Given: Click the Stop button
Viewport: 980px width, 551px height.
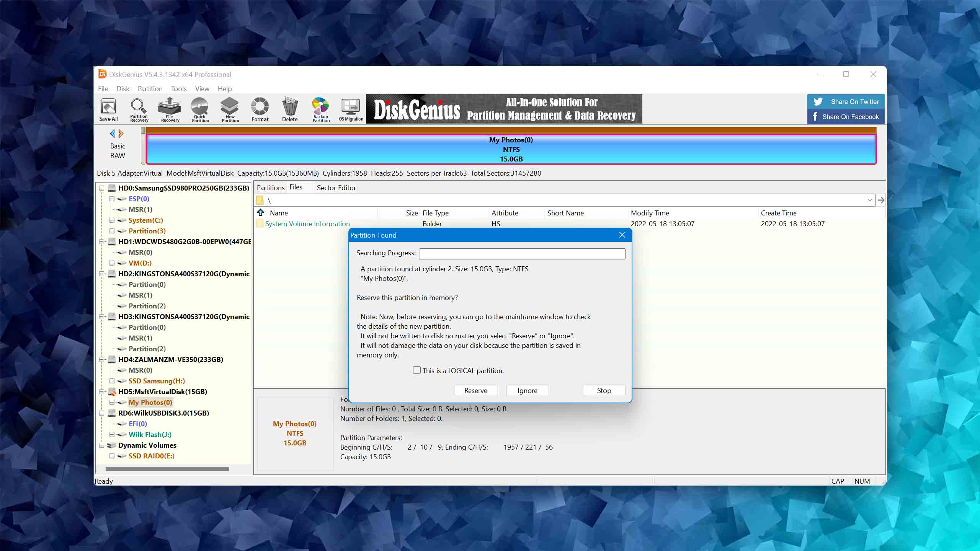Looking at the screenshot, I should coord(604,390).
